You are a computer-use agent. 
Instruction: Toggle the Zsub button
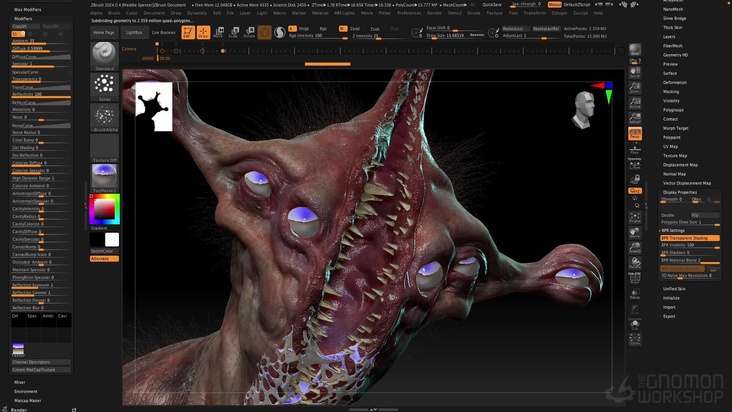point(375,28)
